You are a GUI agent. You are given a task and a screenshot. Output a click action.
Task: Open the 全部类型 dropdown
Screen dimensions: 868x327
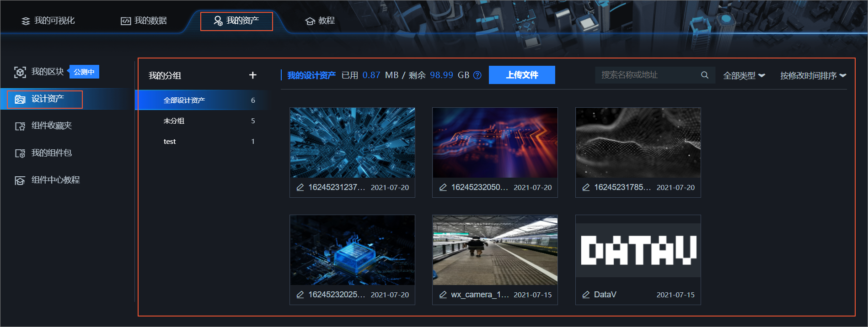click(744, 75)
